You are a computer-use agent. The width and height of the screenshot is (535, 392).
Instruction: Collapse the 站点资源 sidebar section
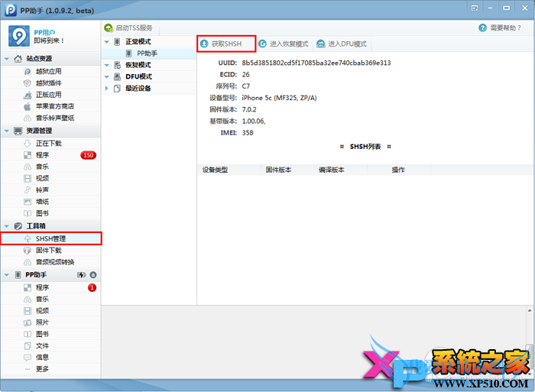(6, 59)
